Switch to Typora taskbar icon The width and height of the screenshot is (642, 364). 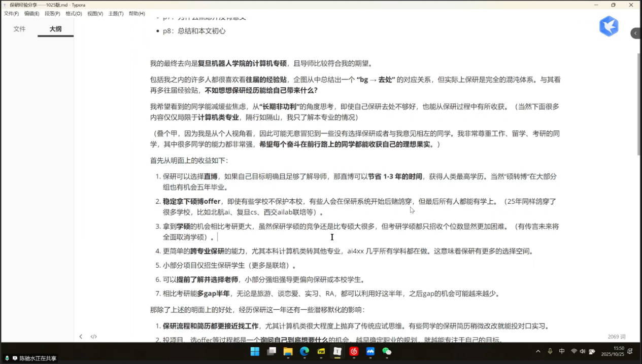click(337, 351)
